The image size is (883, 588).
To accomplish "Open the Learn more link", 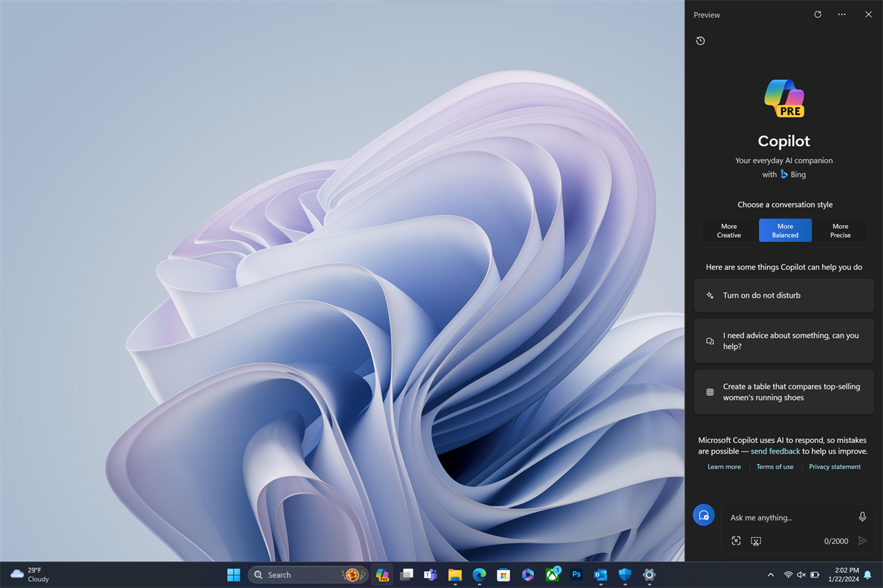I will [x=724, y=467].
